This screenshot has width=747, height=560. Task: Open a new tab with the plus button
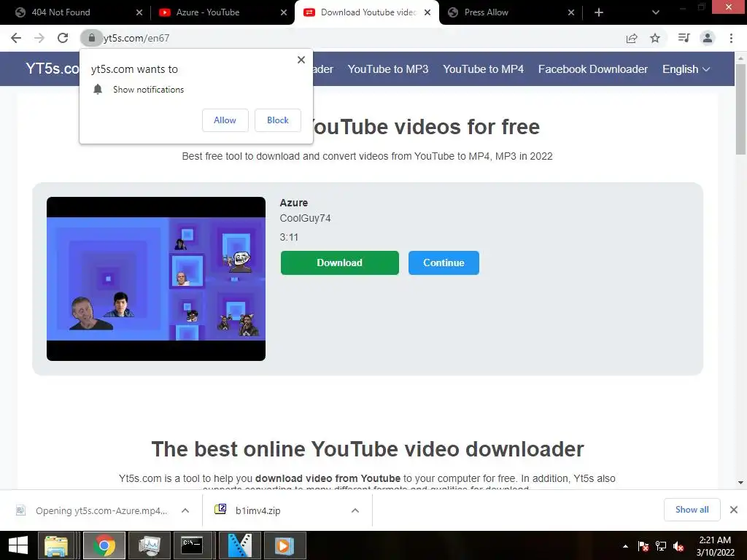point(599,12)
